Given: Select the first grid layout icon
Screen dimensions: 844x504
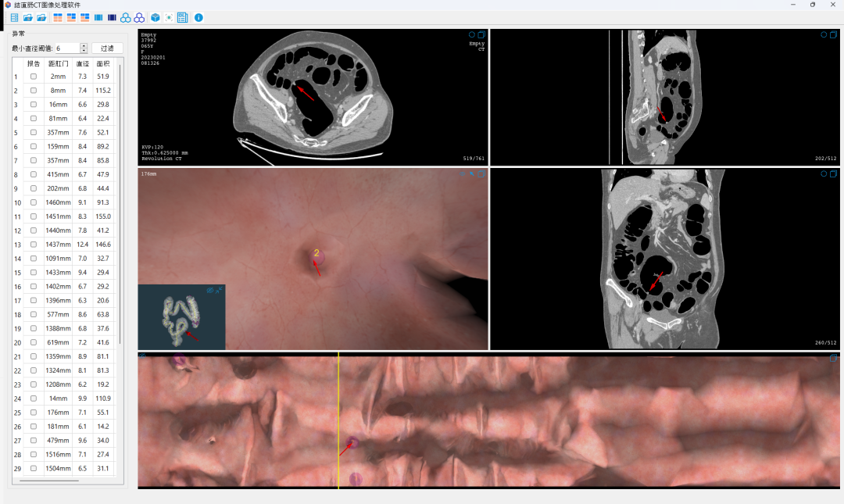Looking at the screenshot, I should click(x=58, y=18).
